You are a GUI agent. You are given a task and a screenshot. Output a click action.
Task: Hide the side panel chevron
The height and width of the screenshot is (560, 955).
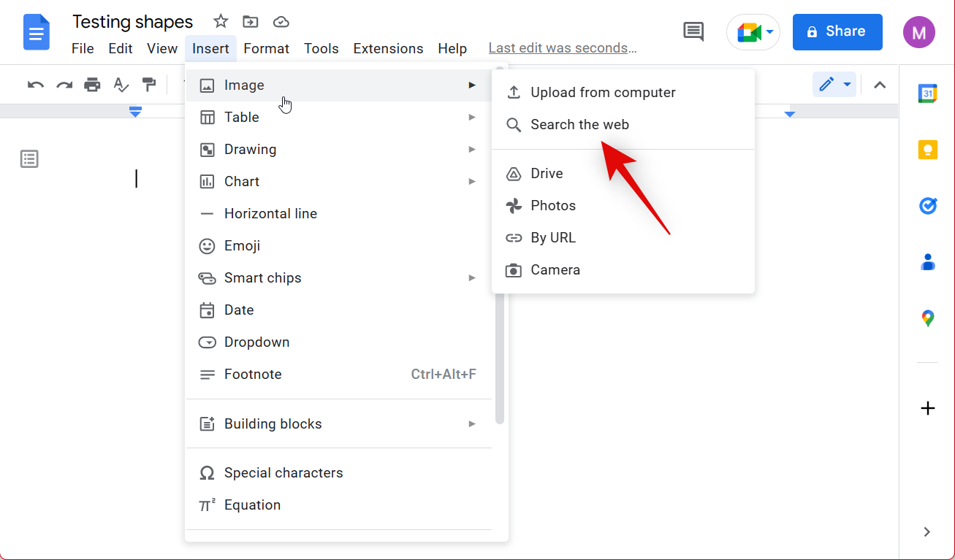pyautogui.click(x=927, y=532)
